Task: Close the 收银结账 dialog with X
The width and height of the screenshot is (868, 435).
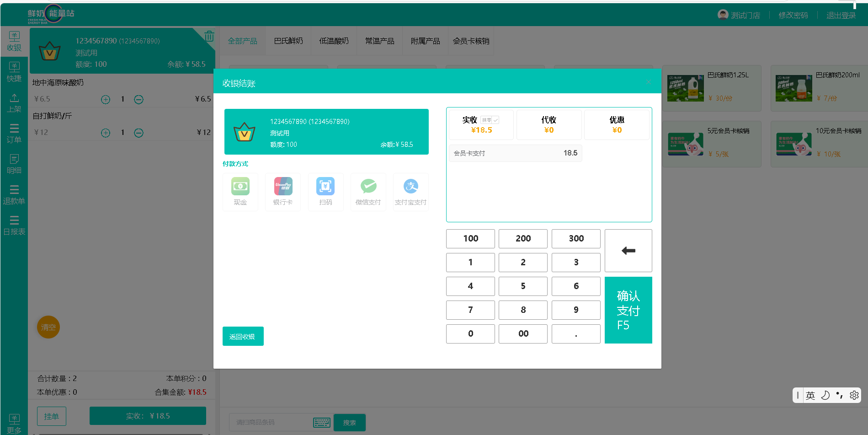Action: pyautogui.click(x=648, y=82)
